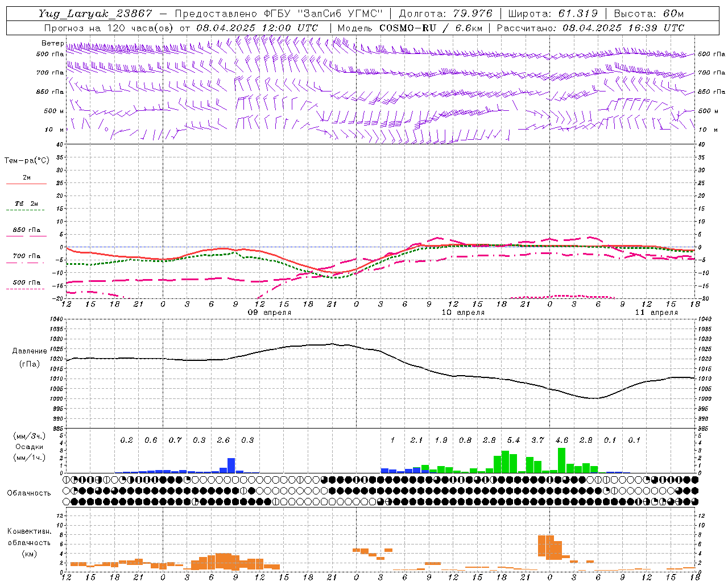Viewport: 728px width, 582px height.
Task: Click the red line sample under 2м legend
Action: 26,184
